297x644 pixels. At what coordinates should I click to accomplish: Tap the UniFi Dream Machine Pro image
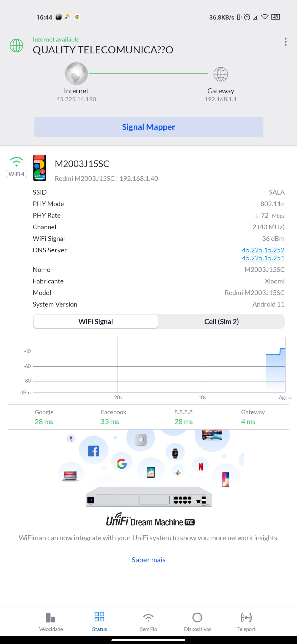pyautogui.click(x=149, y=497)
